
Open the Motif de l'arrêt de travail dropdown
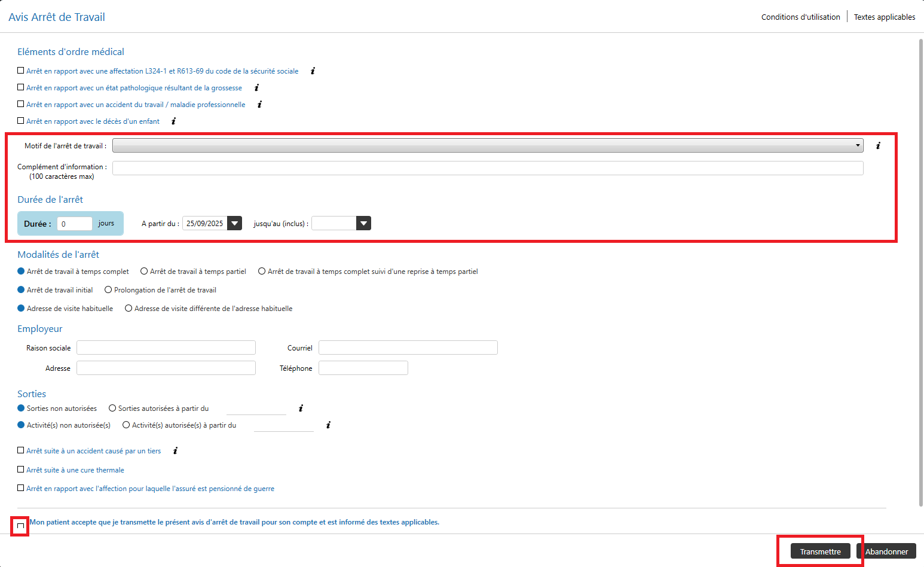point(488,146)
